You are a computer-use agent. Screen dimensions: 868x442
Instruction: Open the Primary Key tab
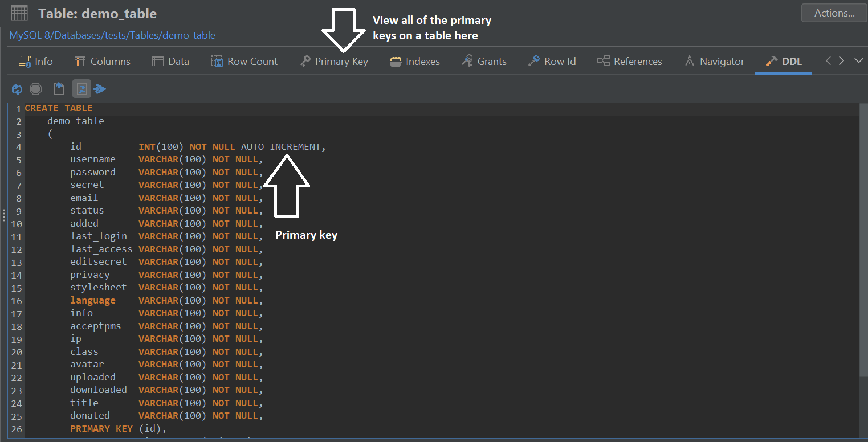335,62
